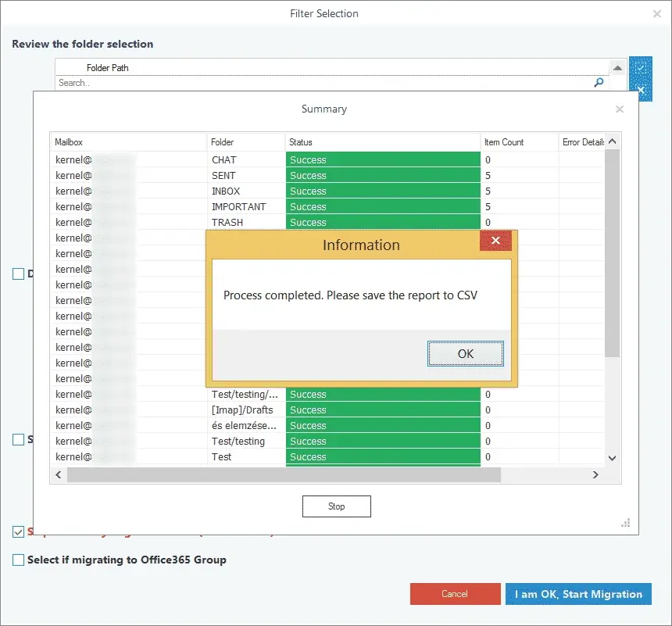Click the Error Details column header

tap(581, 142)
